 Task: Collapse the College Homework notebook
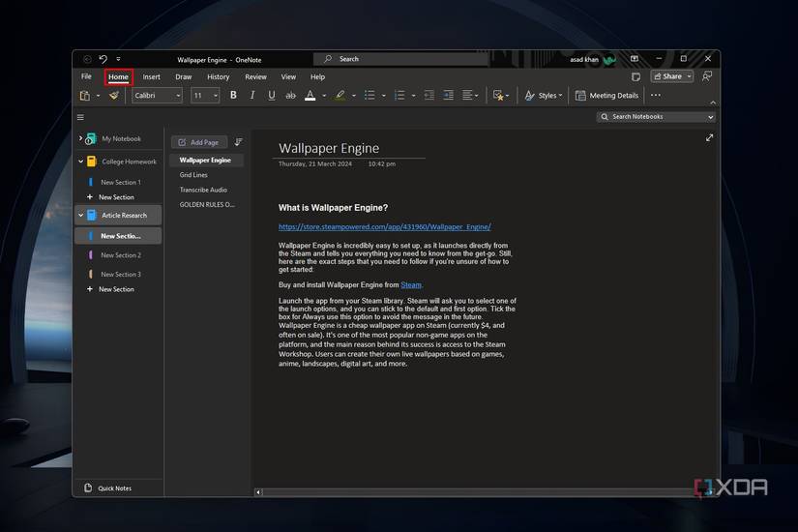pyautogui.click(x=80, y=162)
